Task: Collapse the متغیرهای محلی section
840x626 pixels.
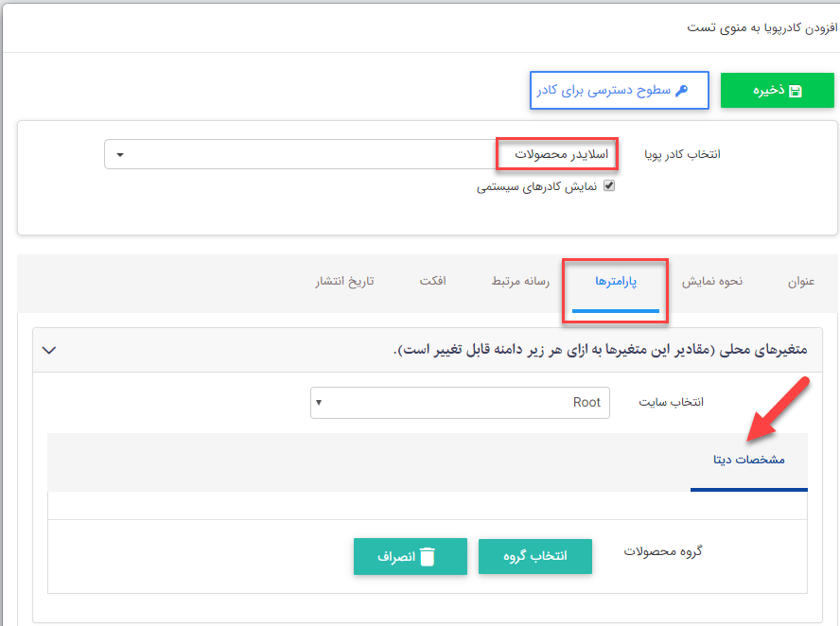Action: [50, 350]
